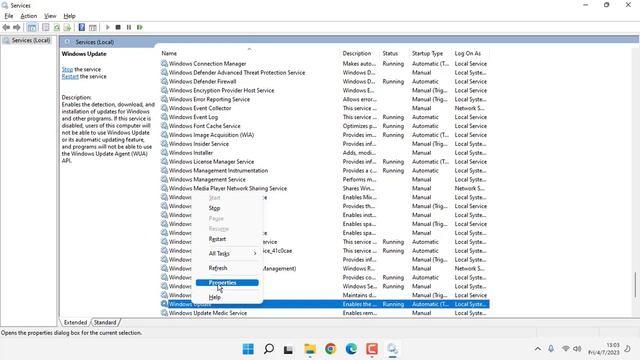Select Windows Defender Advanced Threat Protection Service
Viewport: 640px width, 360px height.
pyautogui.click(x=324, y=72)
